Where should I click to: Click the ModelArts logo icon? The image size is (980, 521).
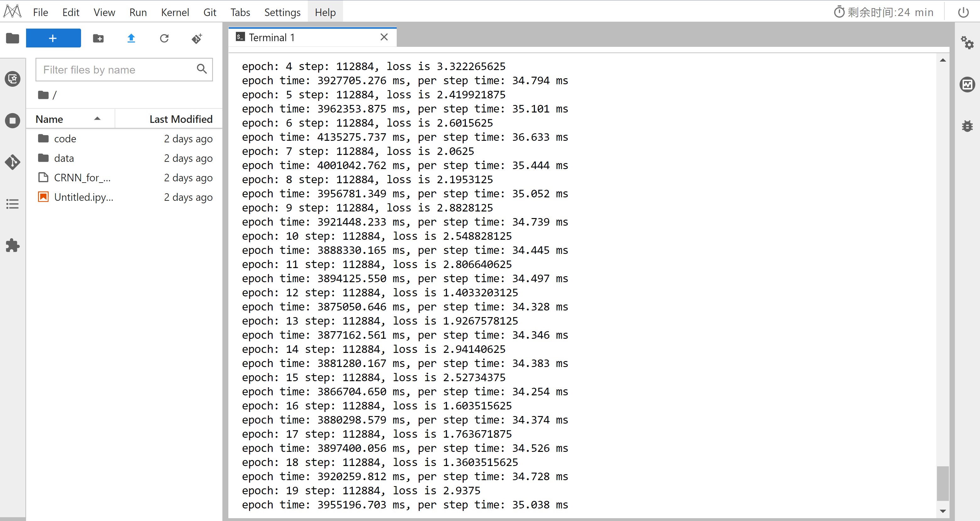pos(13,11)
